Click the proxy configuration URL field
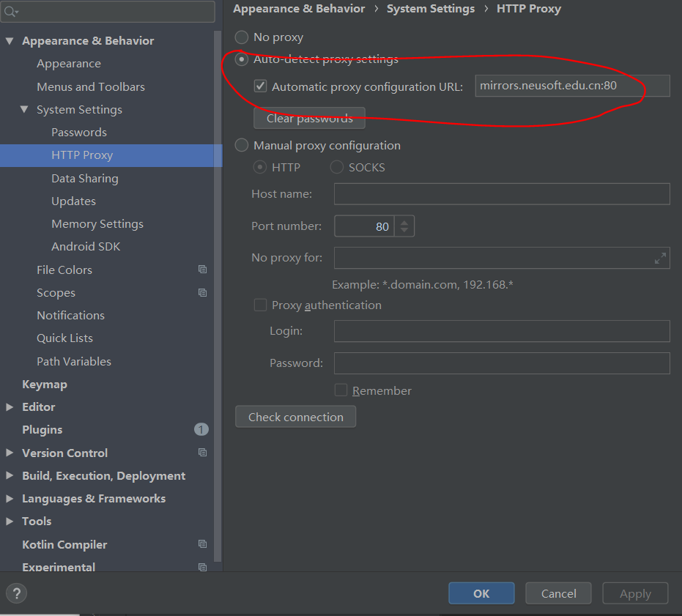This screenshot has width=682, height=616. pos(572,86)
